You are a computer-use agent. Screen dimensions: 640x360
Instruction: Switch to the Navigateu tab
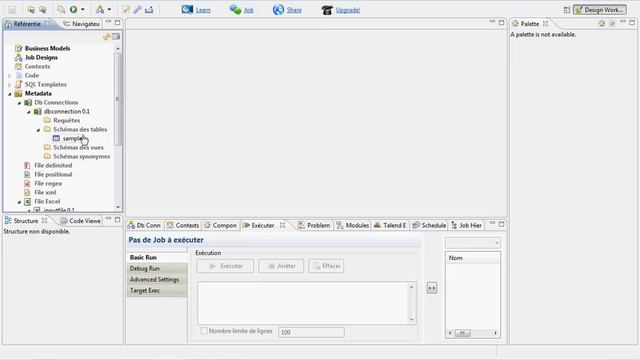[x=81, y=24]
